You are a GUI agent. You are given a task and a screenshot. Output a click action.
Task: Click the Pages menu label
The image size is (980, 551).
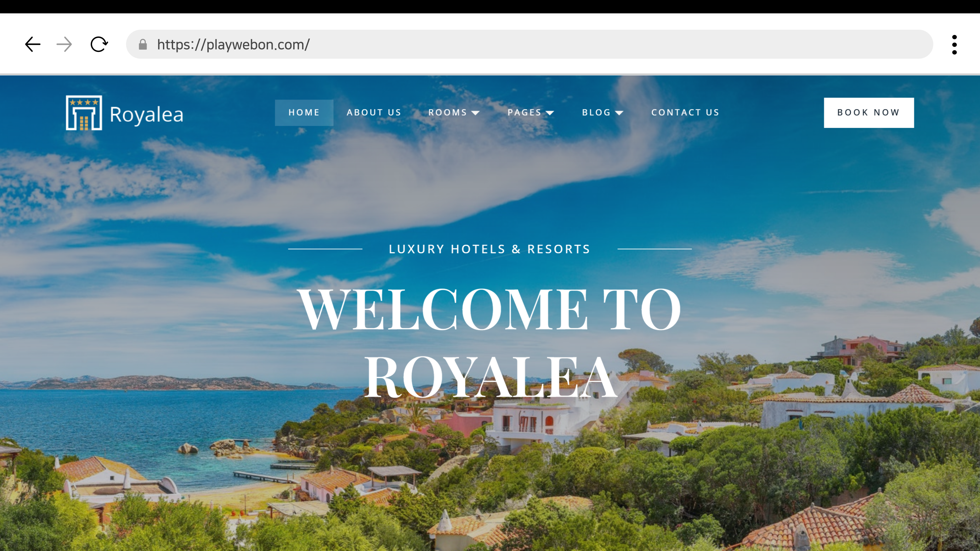tap(524, 113)
